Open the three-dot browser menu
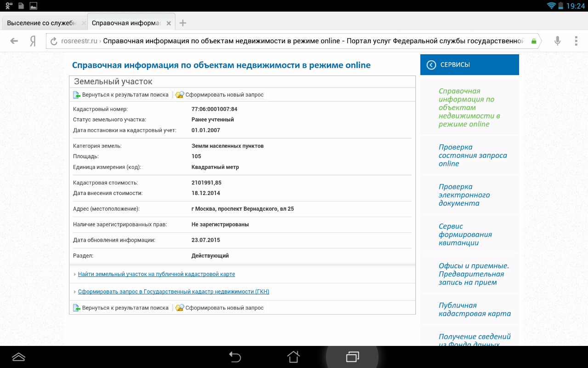Image resolution: width=588 pixels, height=368 pixels. pyautogui.click(x=576, y=41)
